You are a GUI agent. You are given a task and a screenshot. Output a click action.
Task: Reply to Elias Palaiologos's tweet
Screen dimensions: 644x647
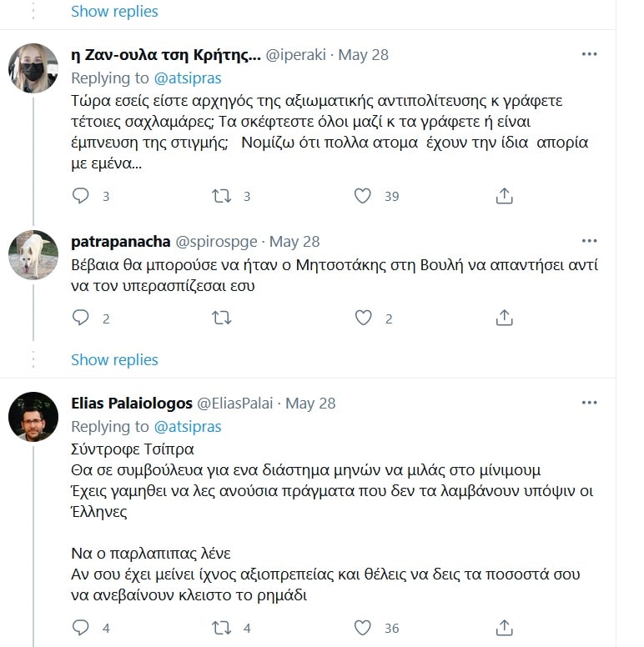(80, 628)
